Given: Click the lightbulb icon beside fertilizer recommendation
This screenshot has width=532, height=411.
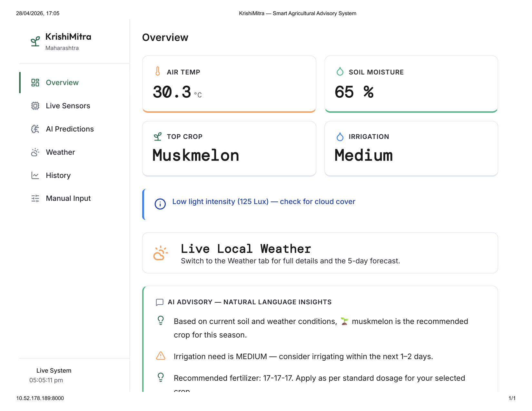Looking at the screenshot, I should [161, 377].
